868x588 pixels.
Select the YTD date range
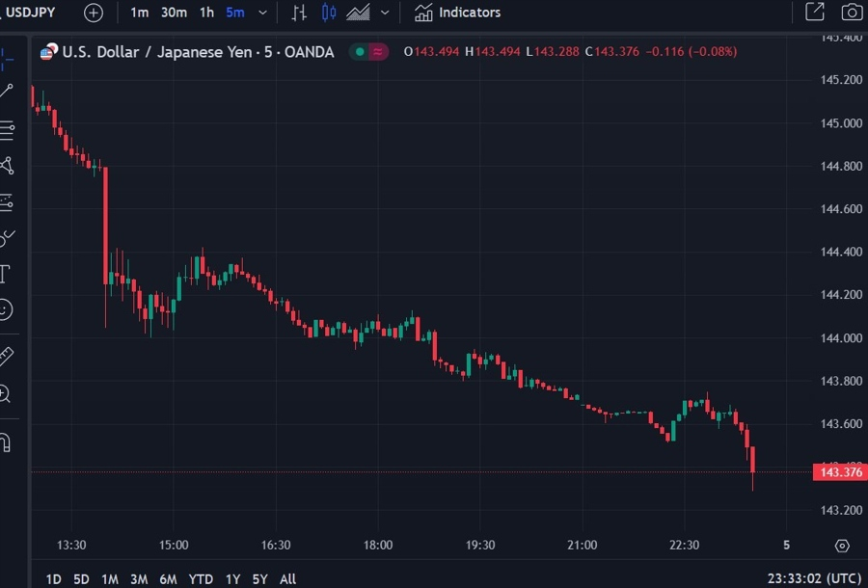[201, 579]
